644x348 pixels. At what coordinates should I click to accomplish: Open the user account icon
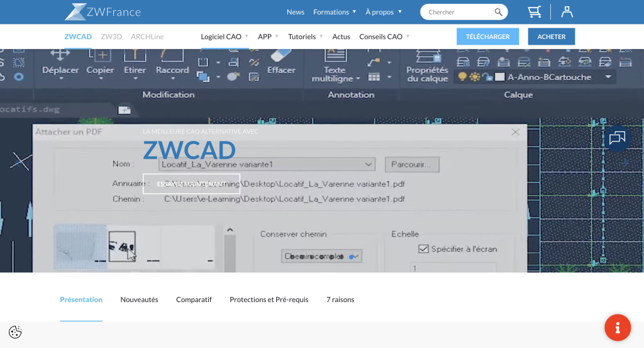click(567, 12)
